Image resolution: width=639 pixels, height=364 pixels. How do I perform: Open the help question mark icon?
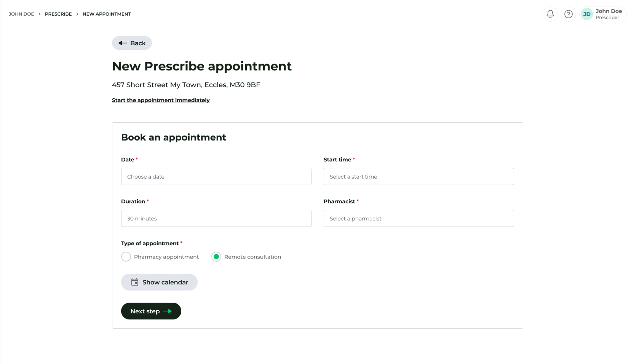tap(568, 14)
